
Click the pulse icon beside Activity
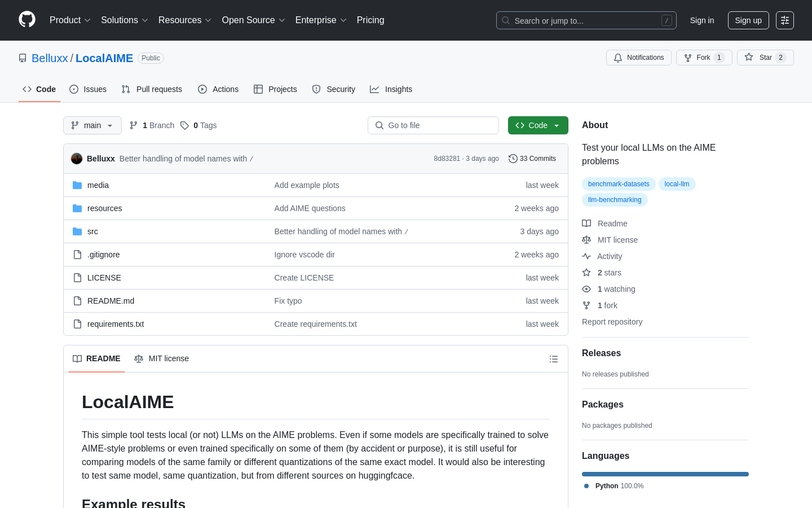[x=586, y=256]
